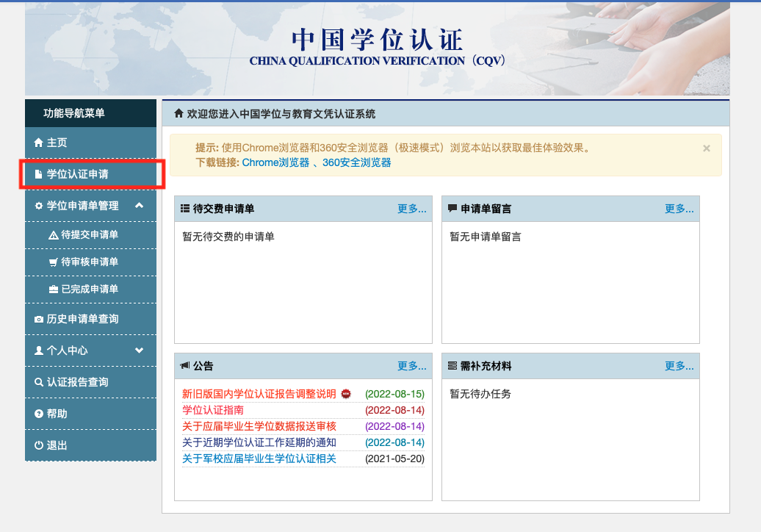Screen dimensions: 761x532
Task: Click 更多 in the 公告 panel
Action: coord(411,366)
